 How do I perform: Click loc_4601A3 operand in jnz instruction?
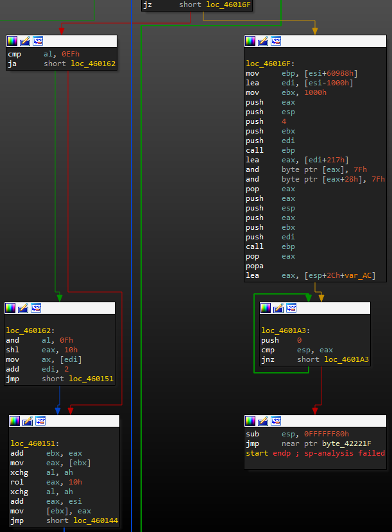(x=346, y=359)
